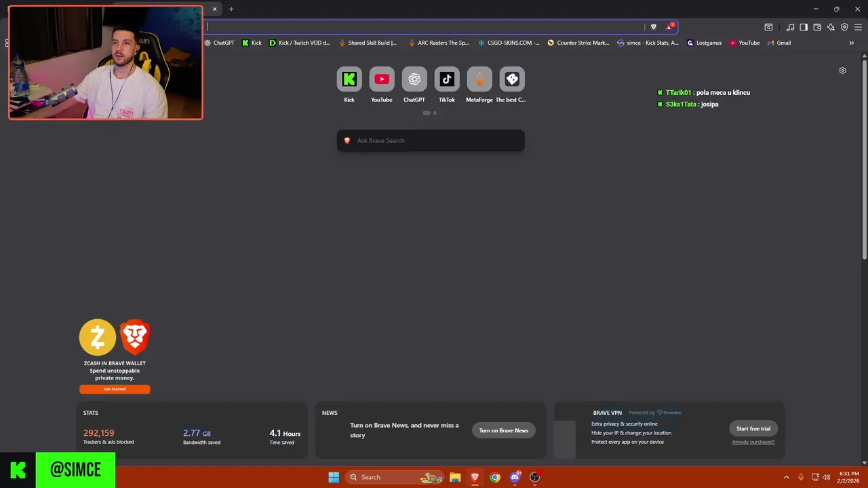
Task: Select the second top sites page dot
Action: [435, 113]
